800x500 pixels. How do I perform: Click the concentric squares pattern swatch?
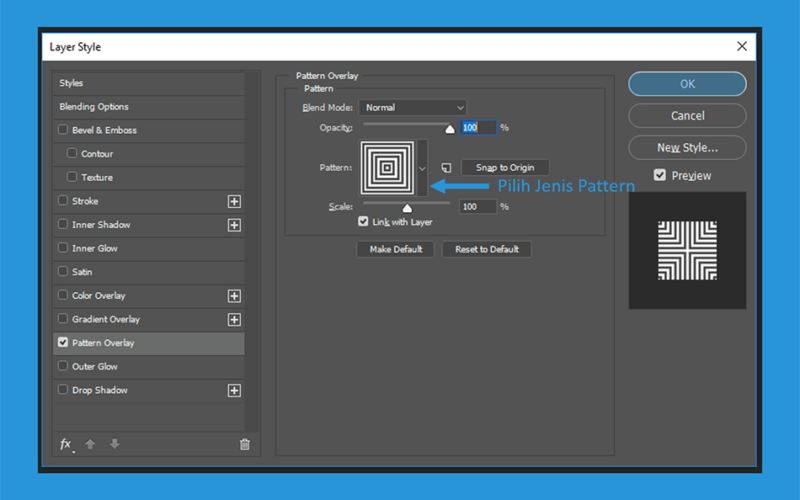(x=387, y=168)
